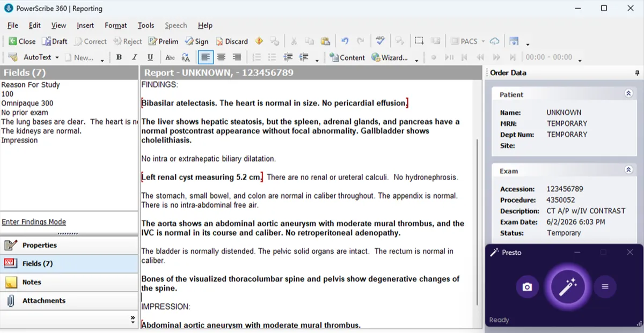The height and width of the screenshot is (333, 644).
Task: Open the Insert menu
Action: coord(85,25)
